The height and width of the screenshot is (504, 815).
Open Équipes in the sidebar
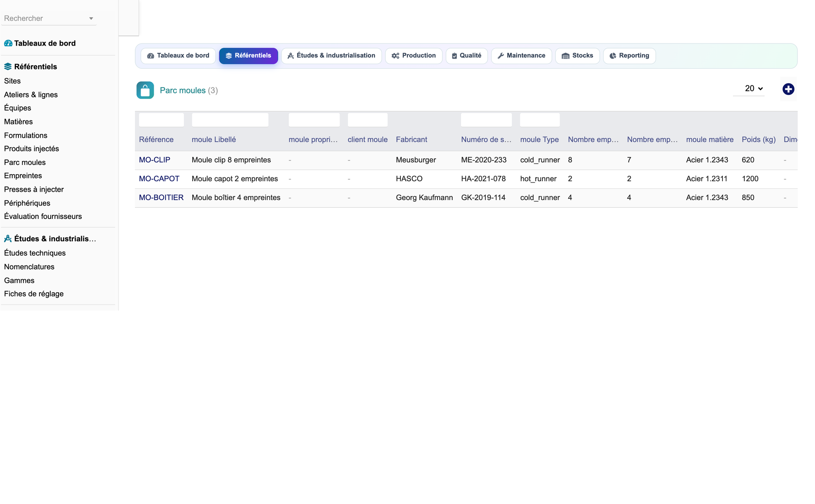click(x=18, y=108)
